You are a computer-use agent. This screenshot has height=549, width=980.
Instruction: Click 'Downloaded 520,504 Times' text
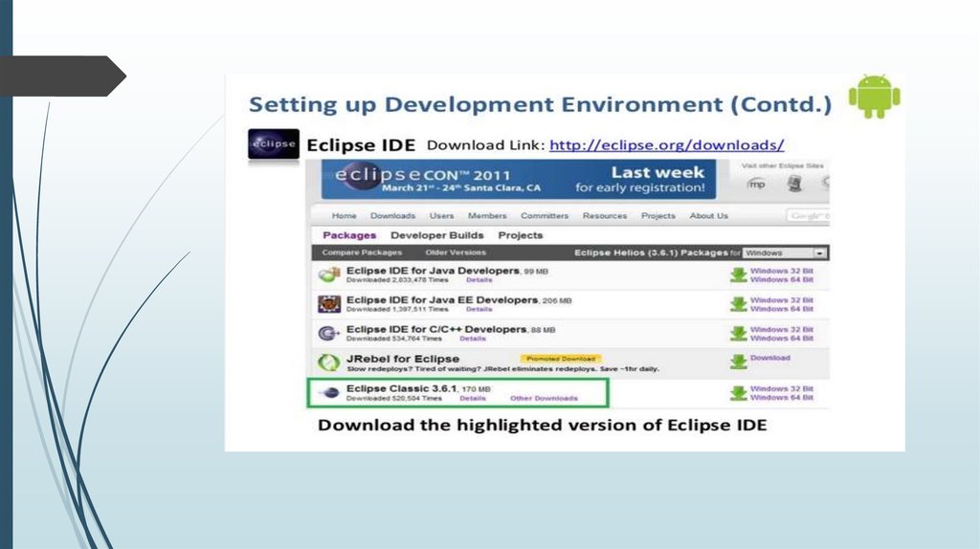pos(394,398)
